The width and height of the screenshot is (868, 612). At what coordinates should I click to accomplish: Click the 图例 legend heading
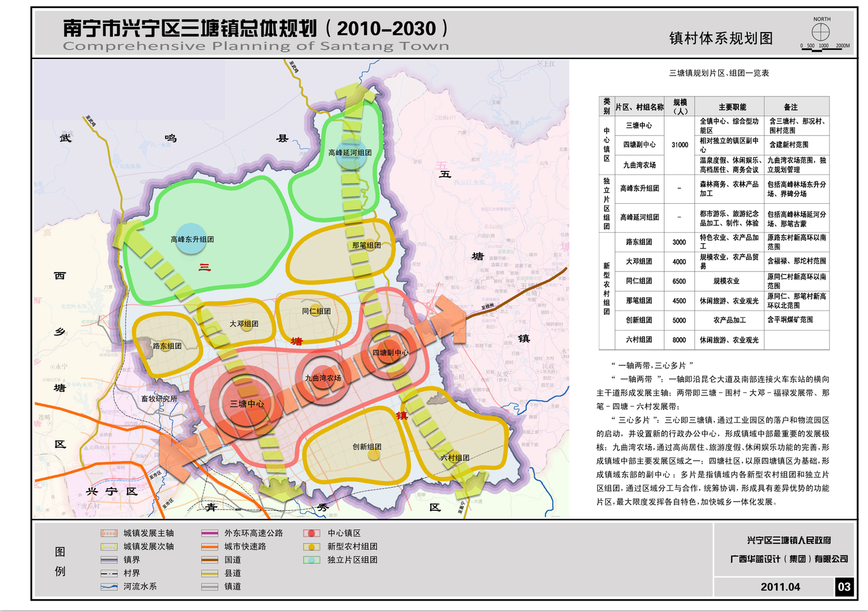coord(60,561)
